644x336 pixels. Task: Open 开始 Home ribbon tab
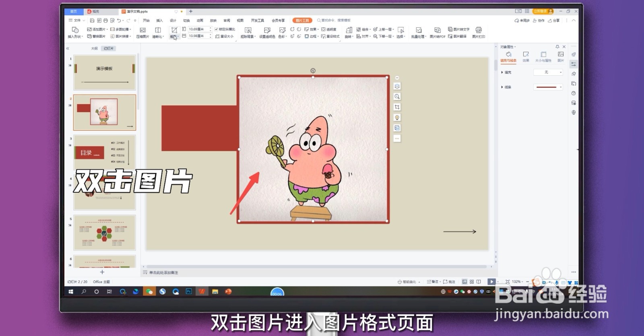pyautogui.click(x=146, y=20)
